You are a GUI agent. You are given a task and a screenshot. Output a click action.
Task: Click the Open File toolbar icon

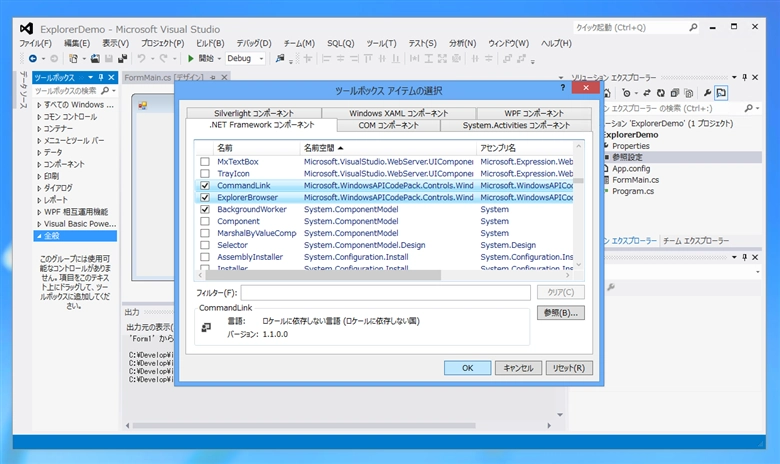pyautogui.click(x=95, y=59)
